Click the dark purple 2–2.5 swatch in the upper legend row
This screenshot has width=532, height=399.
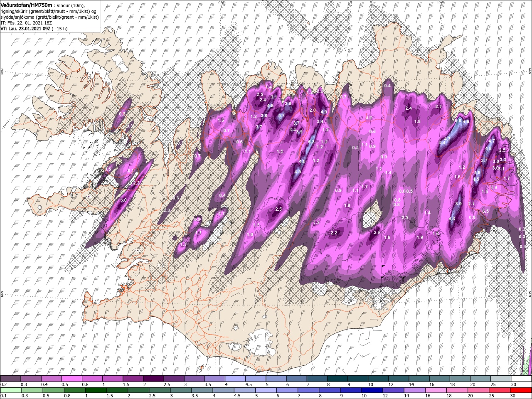[x=153, y=379]
